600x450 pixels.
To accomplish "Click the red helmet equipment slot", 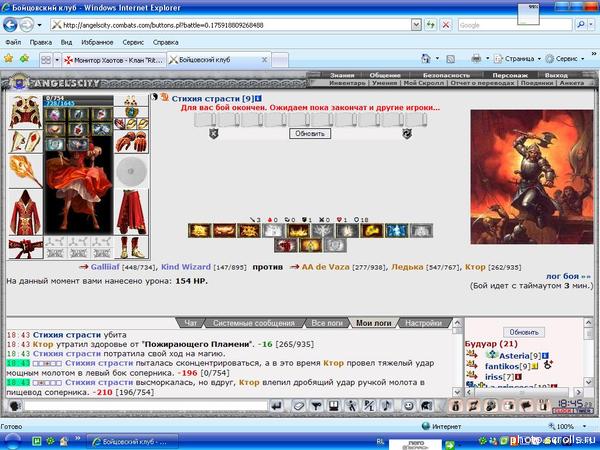I will (26, 111).
